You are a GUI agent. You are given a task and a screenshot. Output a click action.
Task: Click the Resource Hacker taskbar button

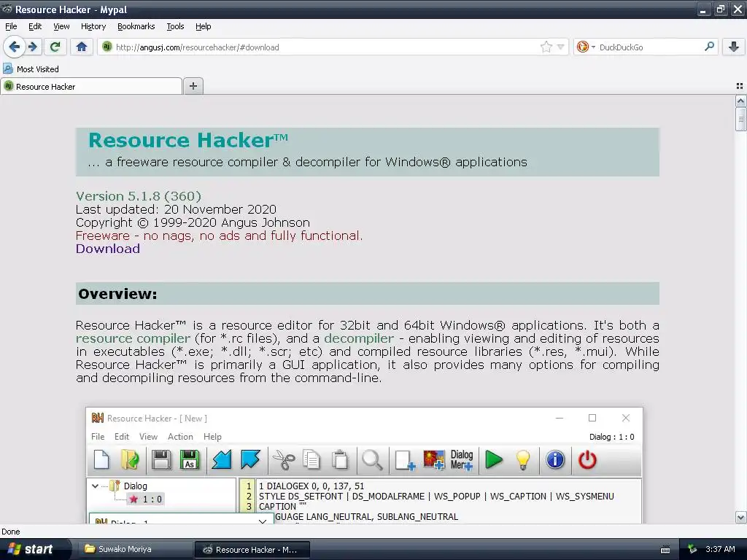(x=252, y=549)
